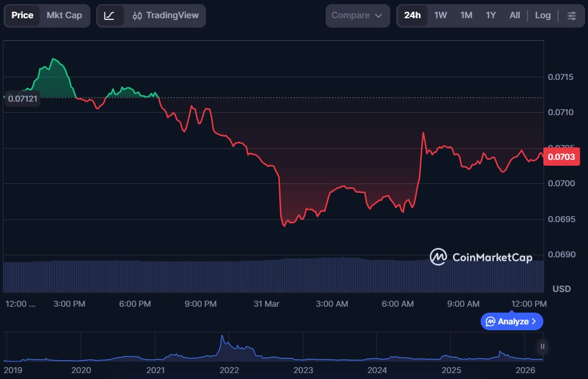
Task: Click the Analyze sparkle icon button
Action: (512, 321)
